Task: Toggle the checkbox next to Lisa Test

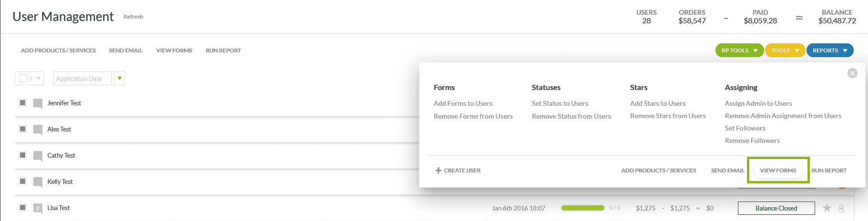Action: pos(22,208)
